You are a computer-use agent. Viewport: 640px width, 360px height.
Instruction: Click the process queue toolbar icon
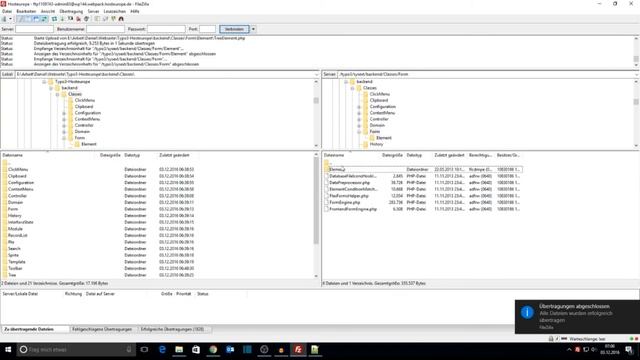[x=62, y=19]
